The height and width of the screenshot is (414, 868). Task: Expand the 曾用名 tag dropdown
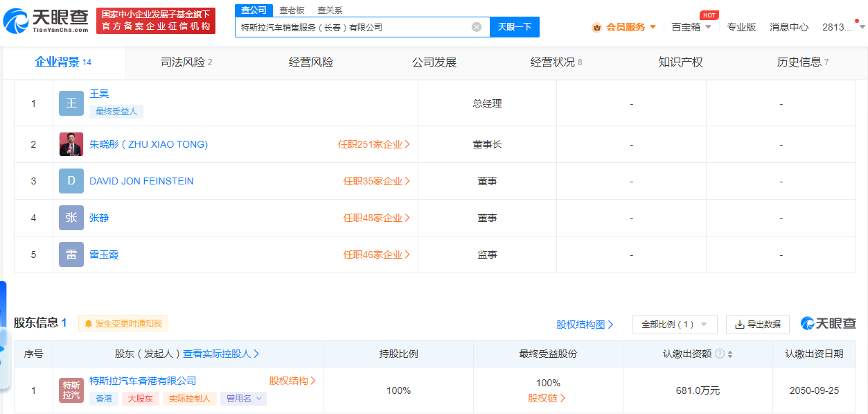(x=243, y=399)
